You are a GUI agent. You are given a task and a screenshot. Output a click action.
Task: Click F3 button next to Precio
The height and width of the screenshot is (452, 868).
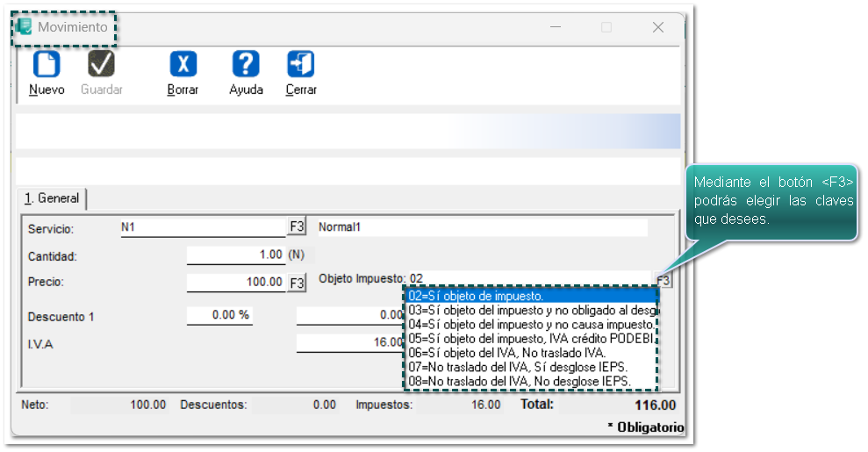pos(297,283)
